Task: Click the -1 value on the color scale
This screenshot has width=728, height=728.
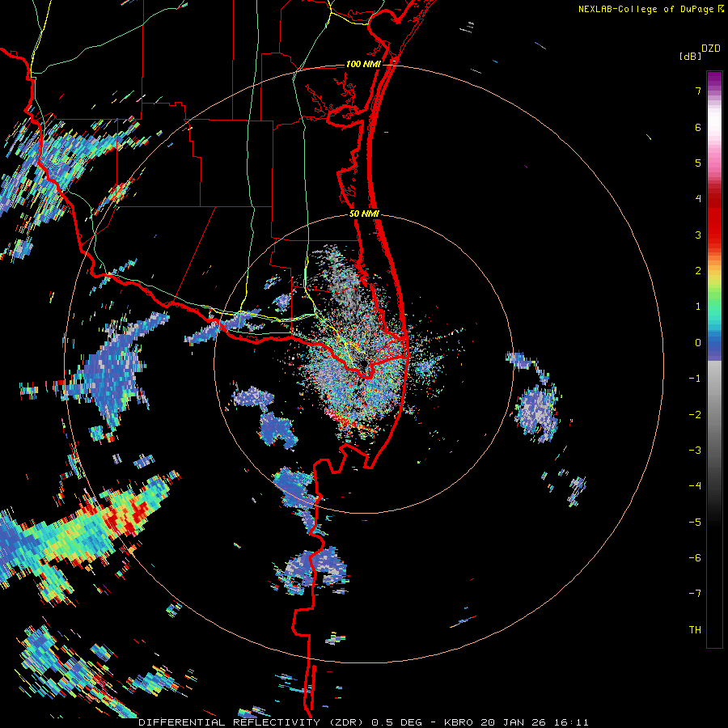Action: click(x=695, y=379)
